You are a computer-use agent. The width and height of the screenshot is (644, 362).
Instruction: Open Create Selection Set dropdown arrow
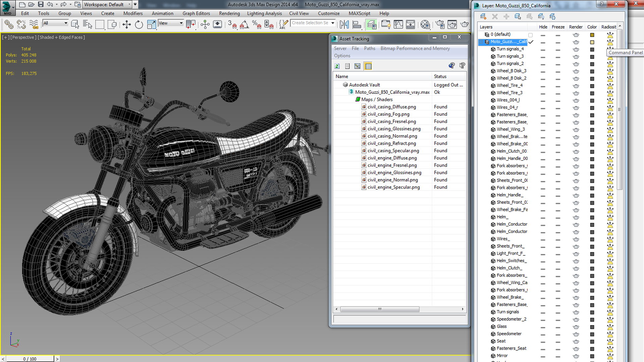pyautogui.click(x=333, y=23)
